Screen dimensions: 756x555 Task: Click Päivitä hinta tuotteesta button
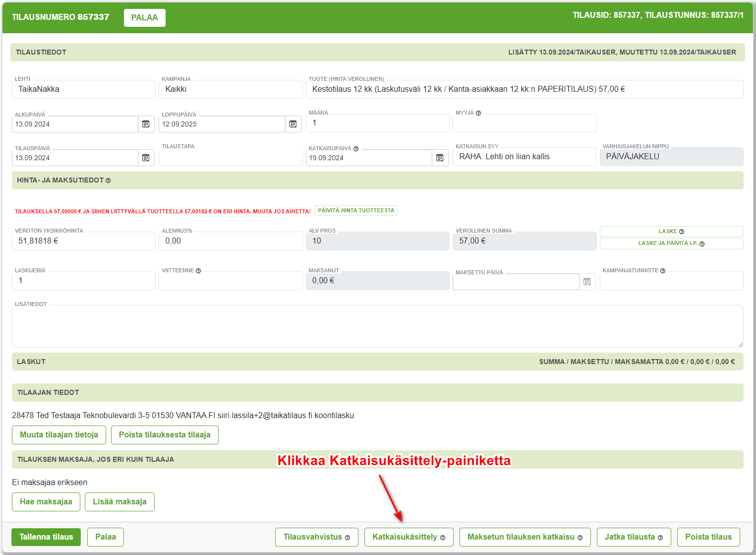pos(356,211)
